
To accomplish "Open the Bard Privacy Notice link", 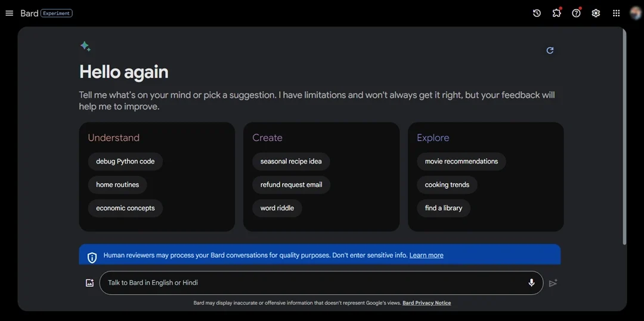I will pos(427,303).
